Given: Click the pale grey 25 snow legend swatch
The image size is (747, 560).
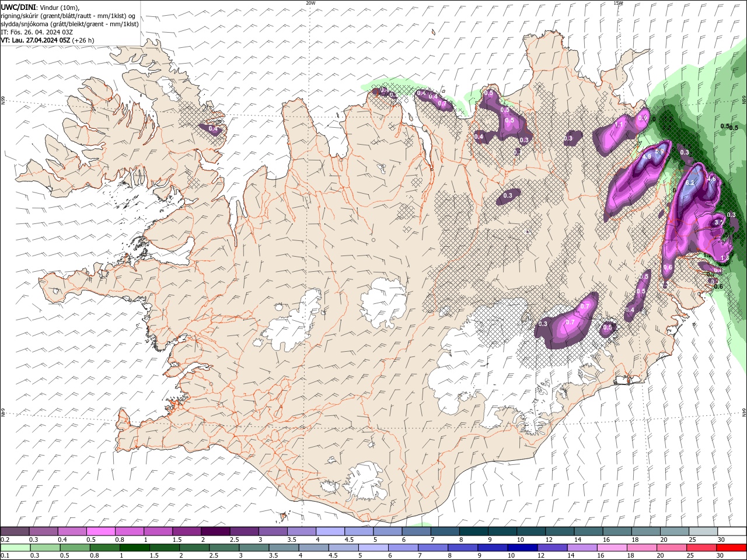Looking at the screenshot, I should pos(703,531).
